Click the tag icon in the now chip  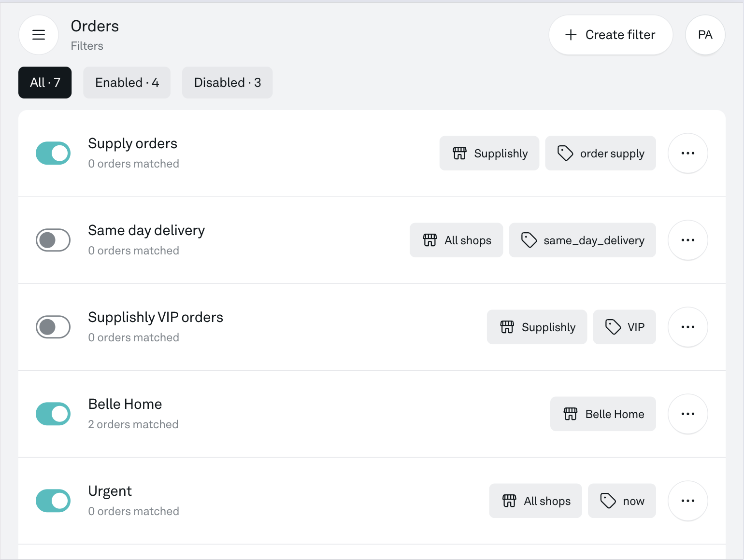(x=608, y=501)
